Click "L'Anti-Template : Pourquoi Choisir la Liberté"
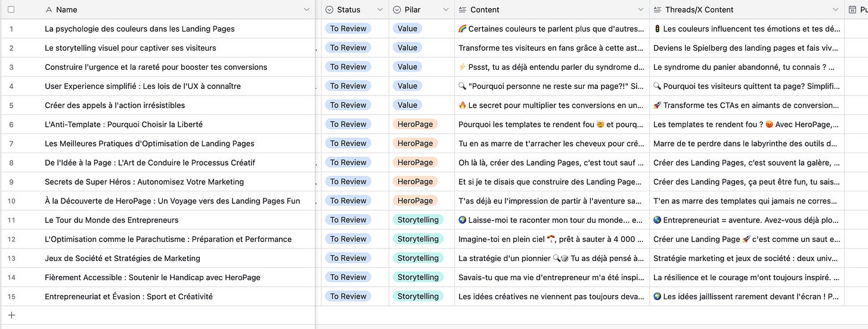Image resolution: width=868 pixels, height=329 pixels. click(x=123, y=124)
